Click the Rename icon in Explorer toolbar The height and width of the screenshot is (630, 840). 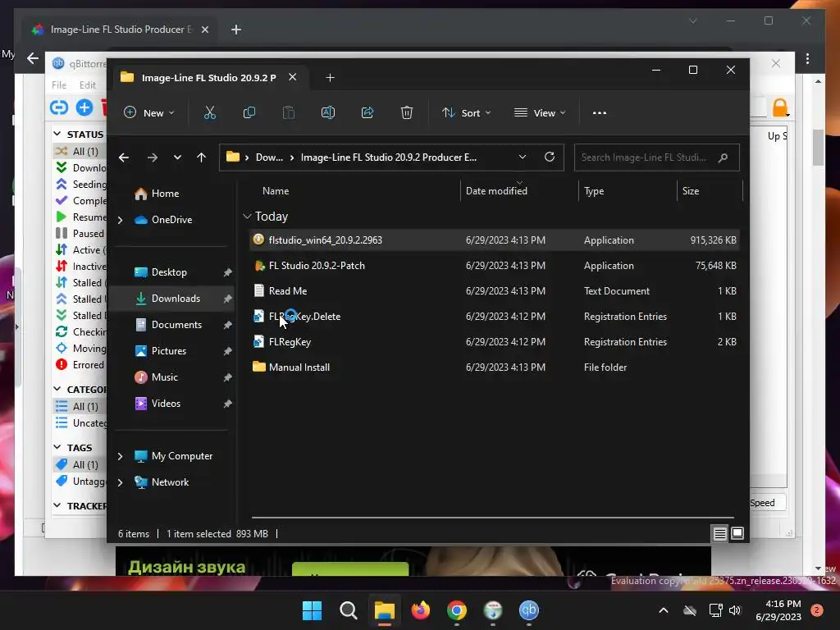point(328,112)
